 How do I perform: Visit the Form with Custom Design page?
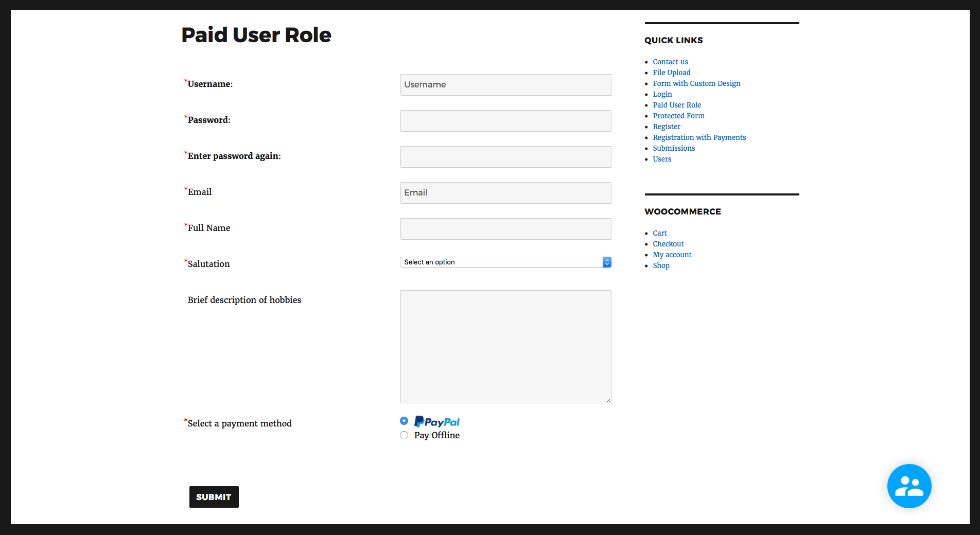(696, 83)
